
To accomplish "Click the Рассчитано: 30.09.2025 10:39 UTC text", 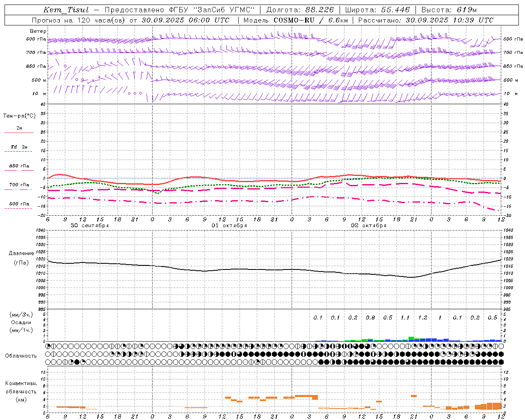I will 426,20.
